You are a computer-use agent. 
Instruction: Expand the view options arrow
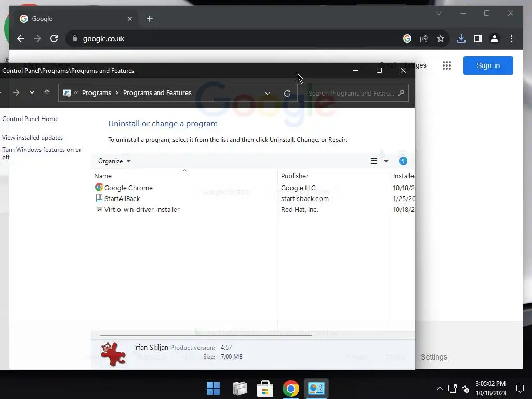(x=386, y=161)
